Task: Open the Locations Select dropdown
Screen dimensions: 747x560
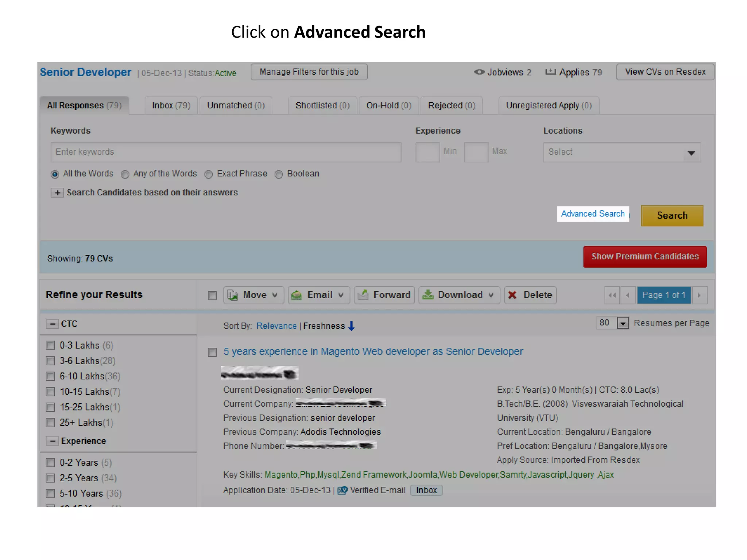Action: [x=622, y=152]
